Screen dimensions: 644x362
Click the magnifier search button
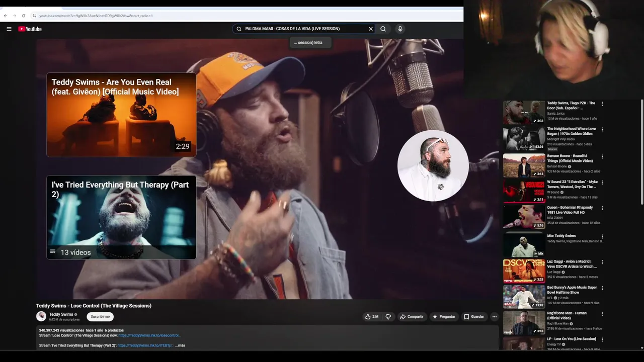point(383,29)
